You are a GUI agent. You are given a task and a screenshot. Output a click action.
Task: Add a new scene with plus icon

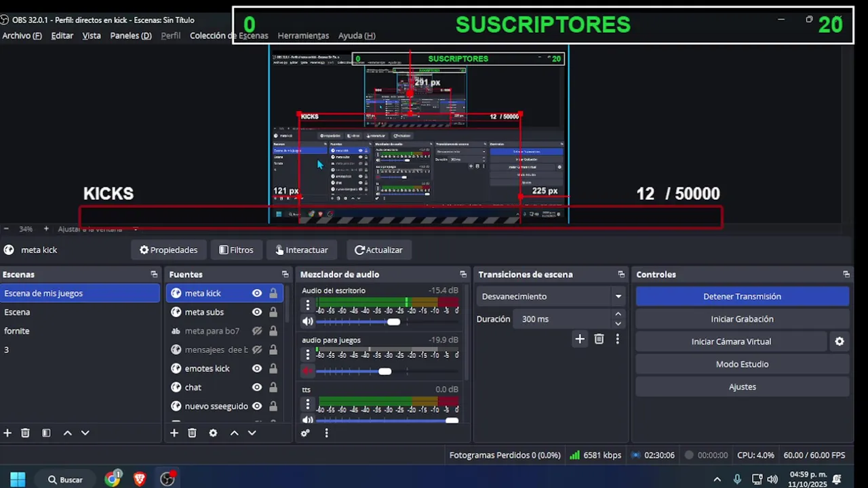[x=7, y=433]
